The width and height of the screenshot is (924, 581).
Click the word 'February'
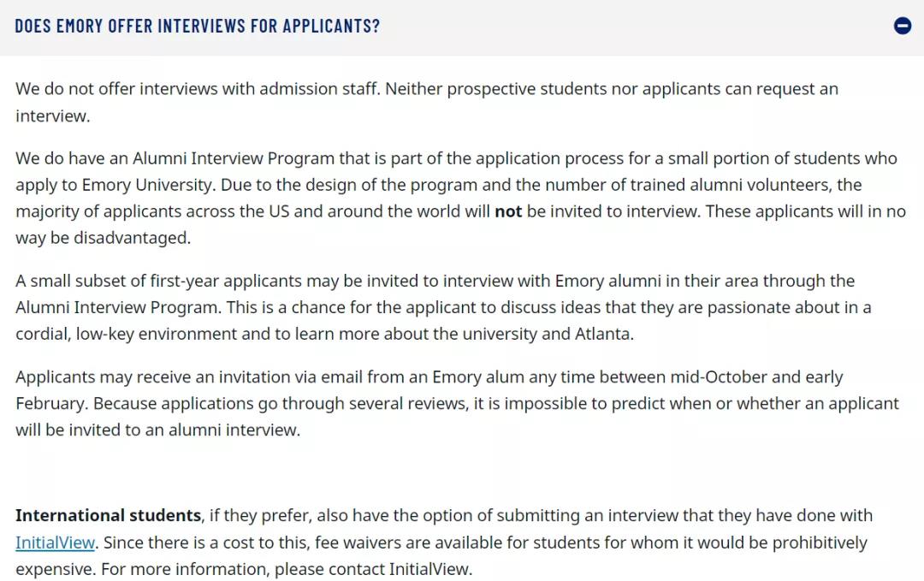click(x=50, y=404)
